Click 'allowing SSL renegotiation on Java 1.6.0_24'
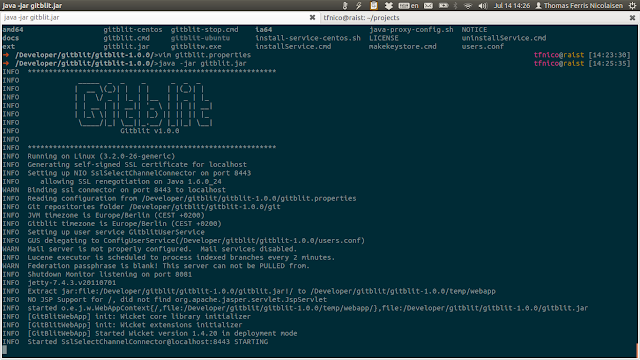This screenshot has width=640, height=360. [x=131, y=181]
